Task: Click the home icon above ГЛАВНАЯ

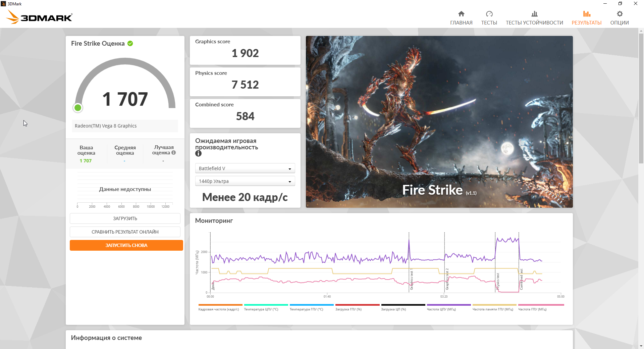Action: tap(461, 14)
